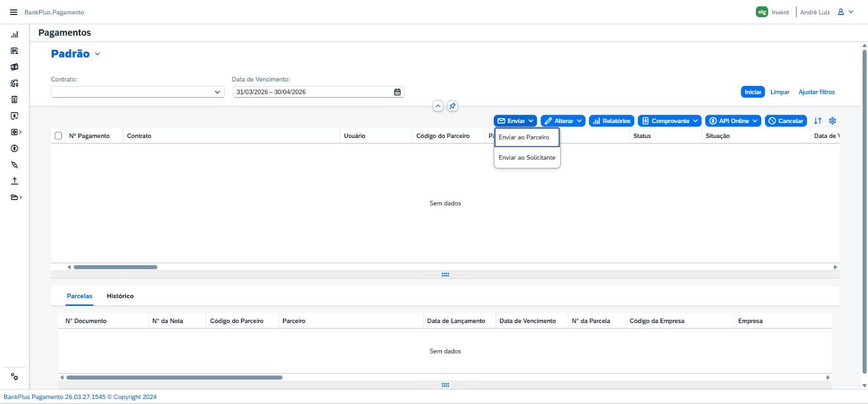Choose Enviar ao Solicitante menu entry

pos(527,158)
